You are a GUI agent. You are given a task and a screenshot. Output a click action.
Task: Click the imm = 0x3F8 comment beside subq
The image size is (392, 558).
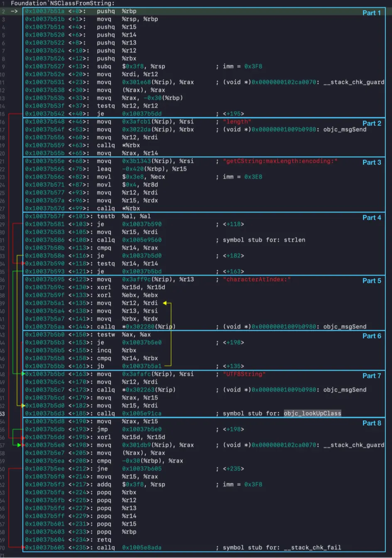coord(243,66)
